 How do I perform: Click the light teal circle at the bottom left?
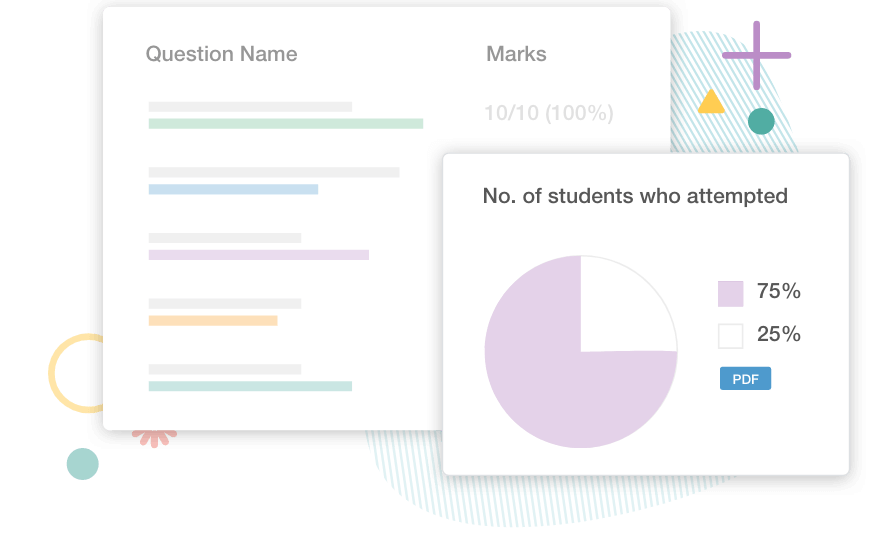pos(83,464)
